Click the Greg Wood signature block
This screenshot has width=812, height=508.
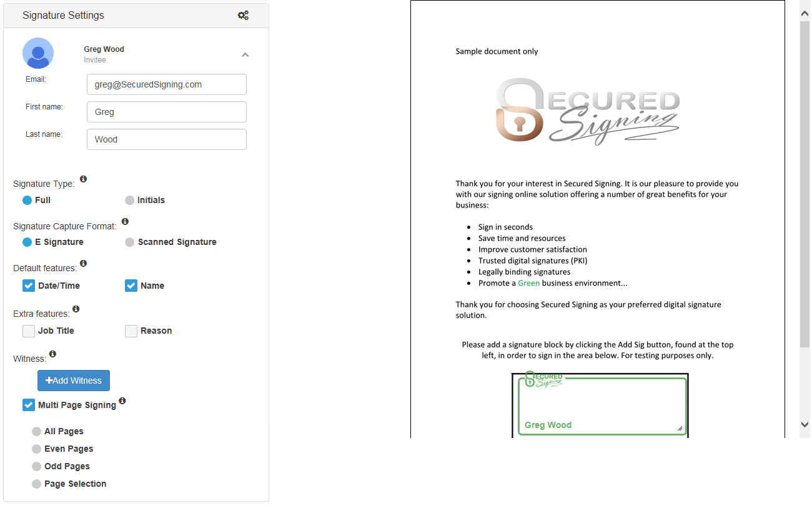(x=602, y=406)
